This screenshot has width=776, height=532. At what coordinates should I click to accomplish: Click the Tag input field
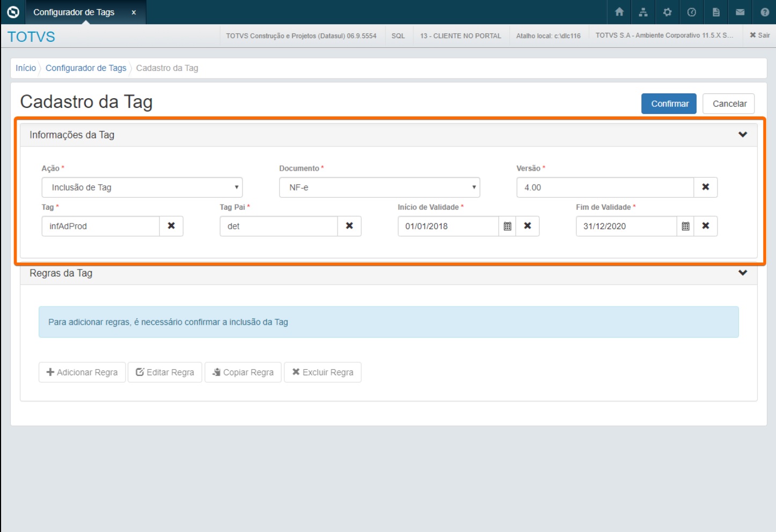pos(101,226)
